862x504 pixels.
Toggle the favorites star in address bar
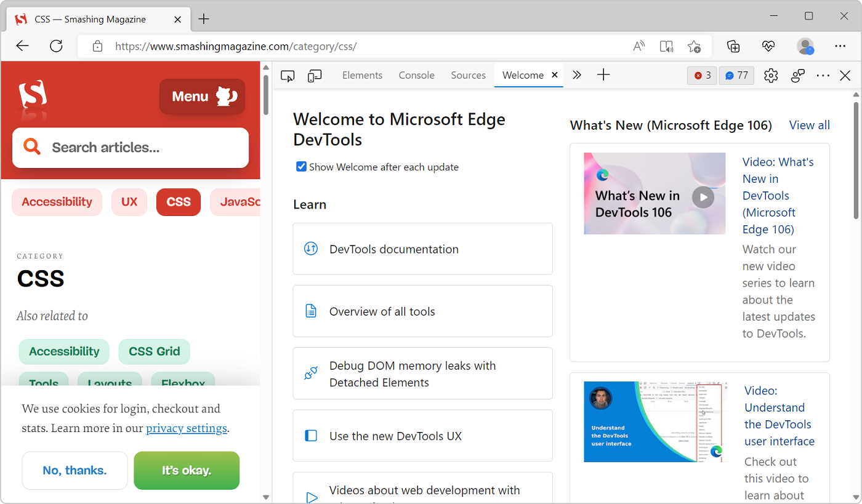click(695, 46)
